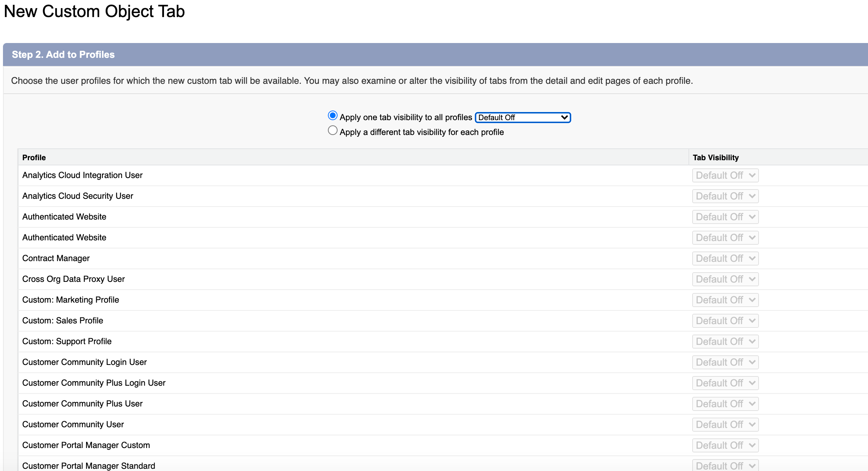Click 'Customer Portal Manager Custom' row text
The width and height of the screenshot is (868, 471).
tap(86, 445)
